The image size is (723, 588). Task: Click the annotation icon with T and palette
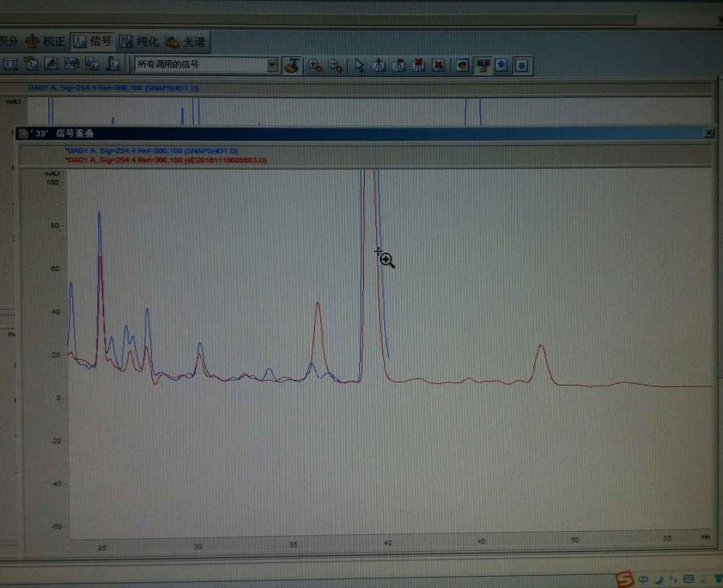pyautogui.click(x=292, y=66)
